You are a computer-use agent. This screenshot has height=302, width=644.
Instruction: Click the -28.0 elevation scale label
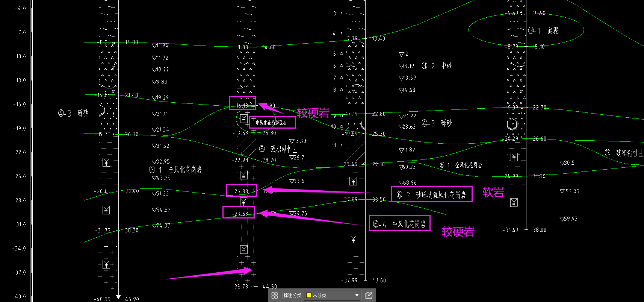pyautogui.click(x=20, y=200)
